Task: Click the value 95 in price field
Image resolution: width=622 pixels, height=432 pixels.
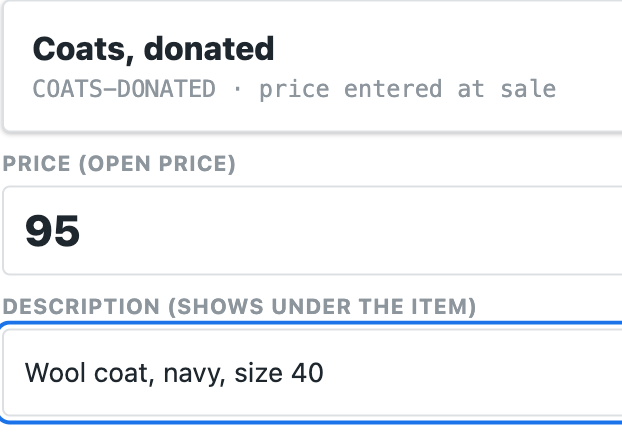Action: [x=52, y=231]
